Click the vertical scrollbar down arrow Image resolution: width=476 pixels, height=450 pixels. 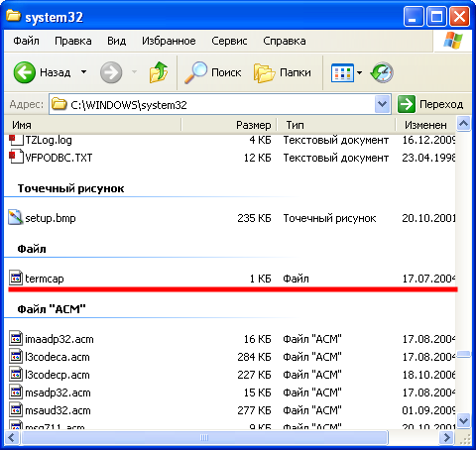tap(463, 420)
